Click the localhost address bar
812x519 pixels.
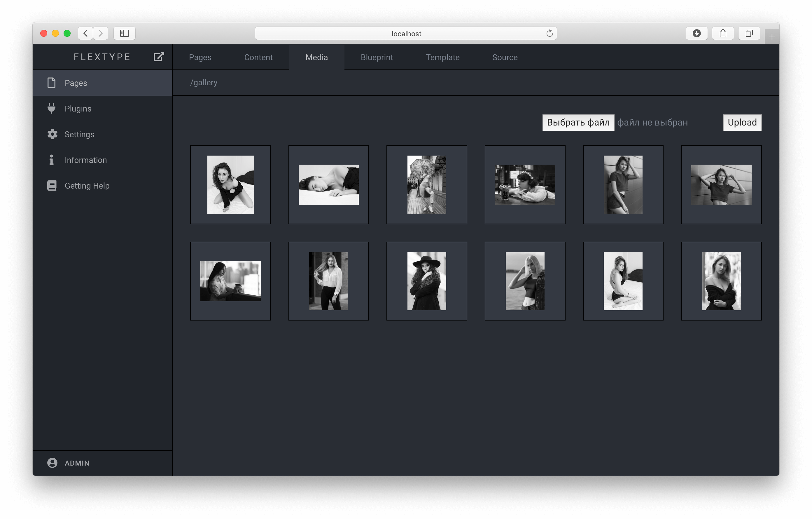click(406, 33)
